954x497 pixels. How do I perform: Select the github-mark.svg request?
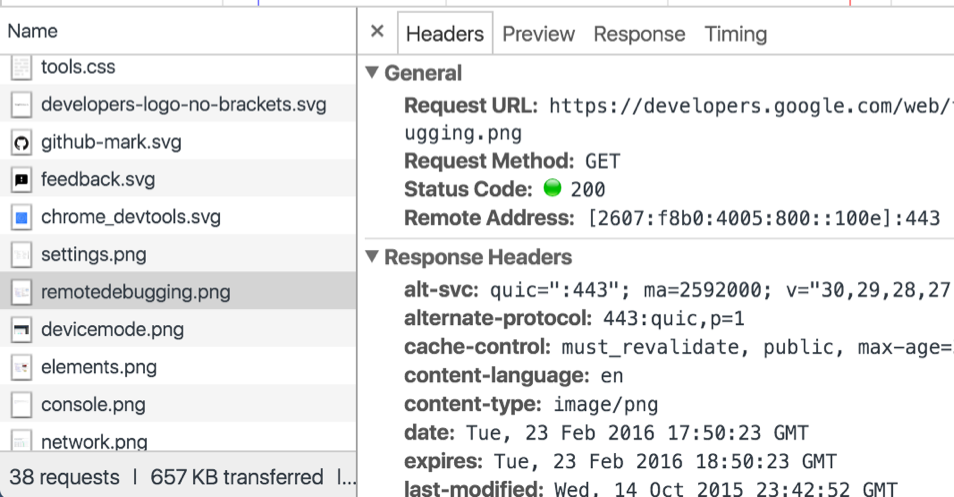(178, 142)
